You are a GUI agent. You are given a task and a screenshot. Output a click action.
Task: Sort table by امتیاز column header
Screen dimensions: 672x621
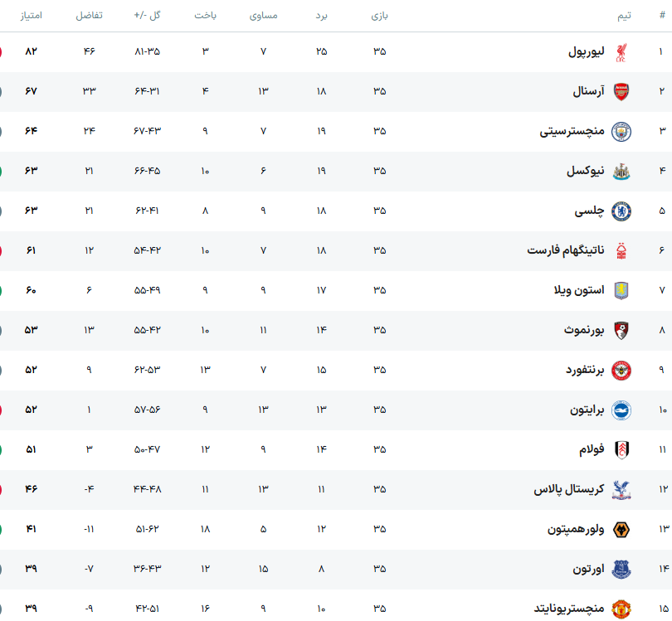(x=31, y=16)
